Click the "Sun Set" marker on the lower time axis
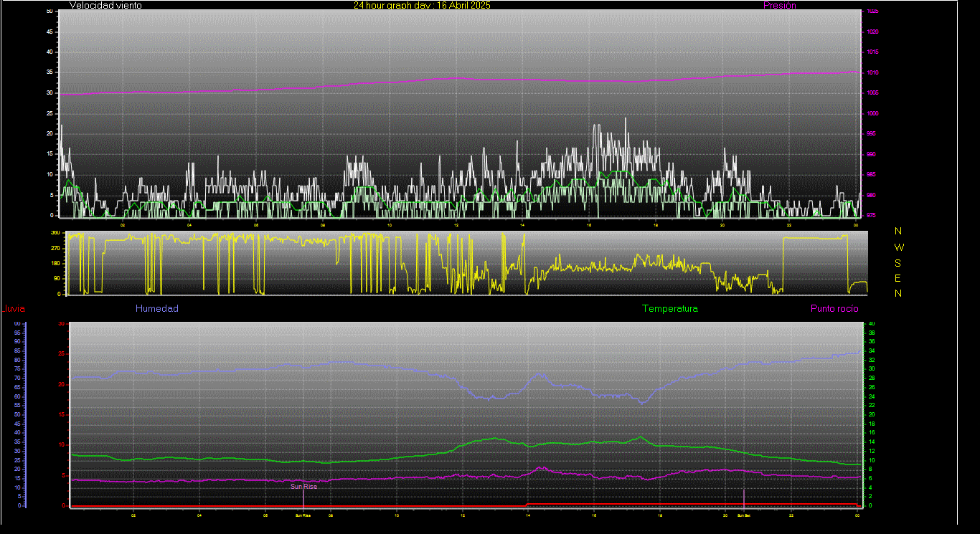 (744, 515)
